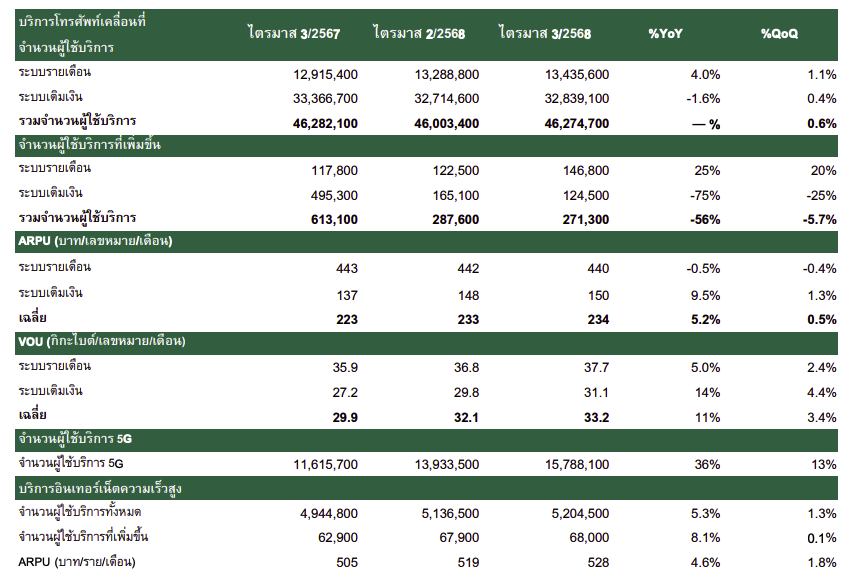Select the "ARPU (บาท/ราย/เดือน)" row label
The image size is (853, 582).
click(77, 562)
